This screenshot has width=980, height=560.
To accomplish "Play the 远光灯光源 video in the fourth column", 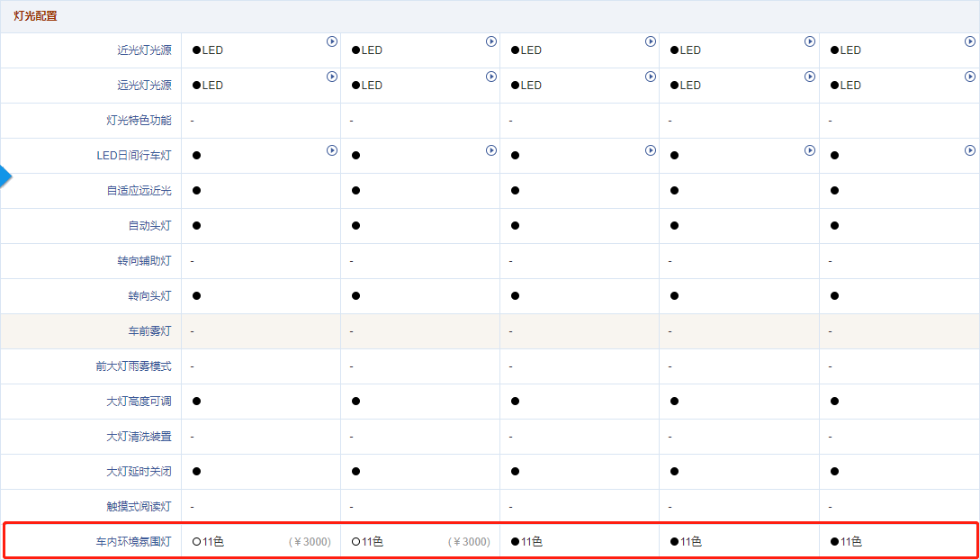I will pyautogui.click(x=810, y=77).
